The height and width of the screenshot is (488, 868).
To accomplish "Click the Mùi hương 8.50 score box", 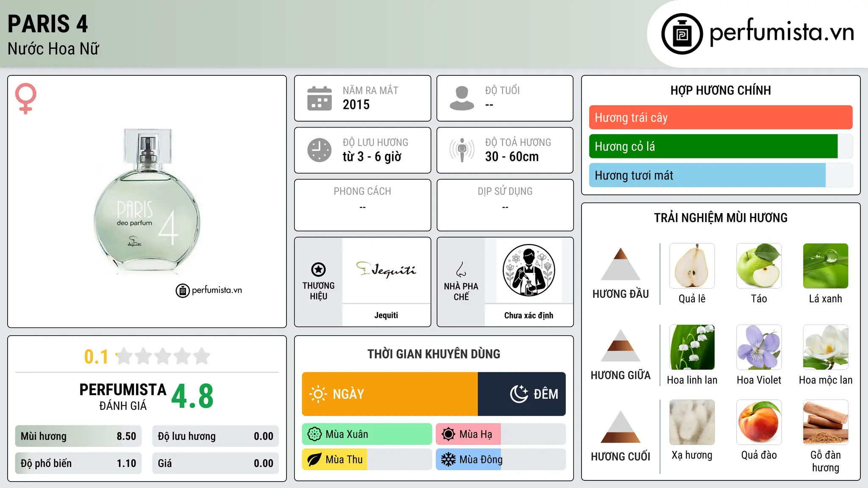I will click(x=78, y=436).
